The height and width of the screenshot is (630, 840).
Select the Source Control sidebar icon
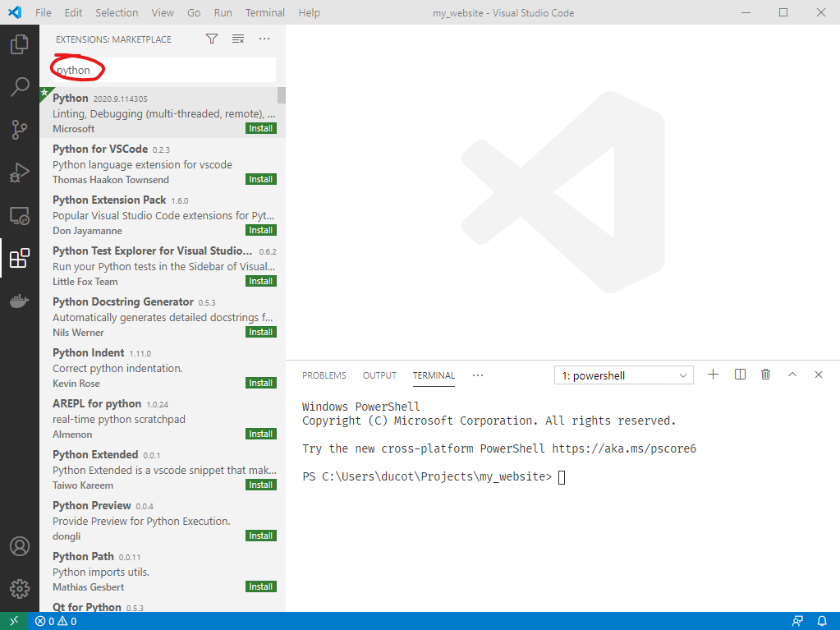coord(20,130)
